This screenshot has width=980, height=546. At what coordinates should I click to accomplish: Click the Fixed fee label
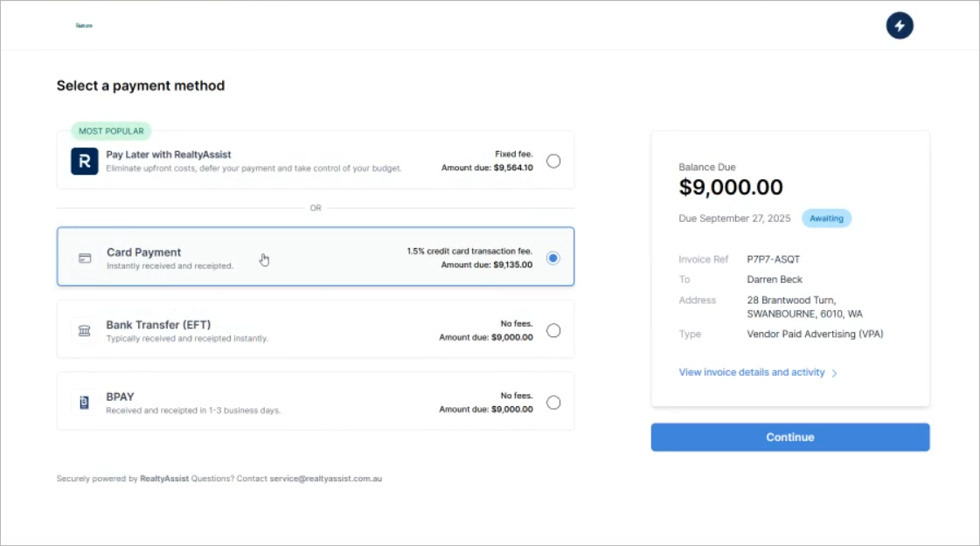[514, 154]
